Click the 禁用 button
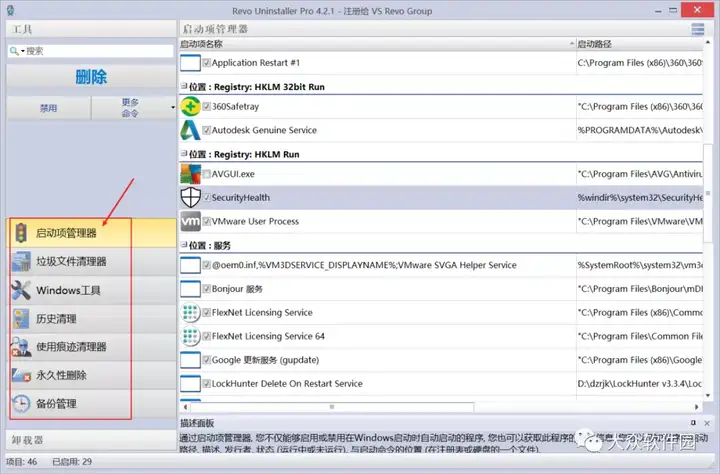The height and width of the screenshot is (474, 720). point(49,108)
